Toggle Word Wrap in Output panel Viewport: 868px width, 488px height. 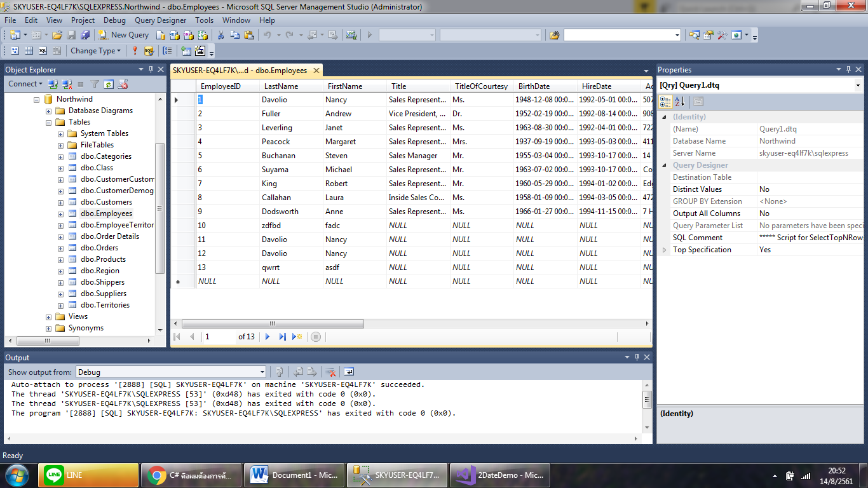click(349, 372)
